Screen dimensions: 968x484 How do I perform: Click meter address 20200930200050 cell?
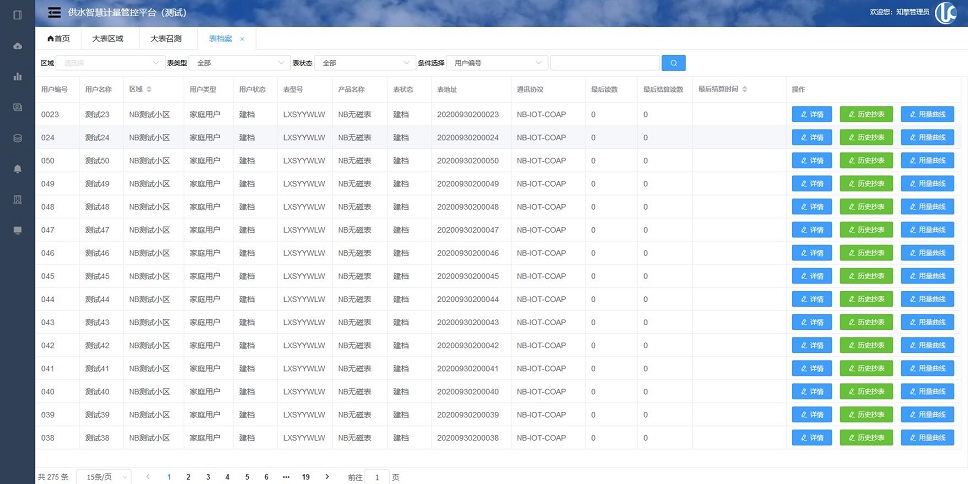point(467,161)
